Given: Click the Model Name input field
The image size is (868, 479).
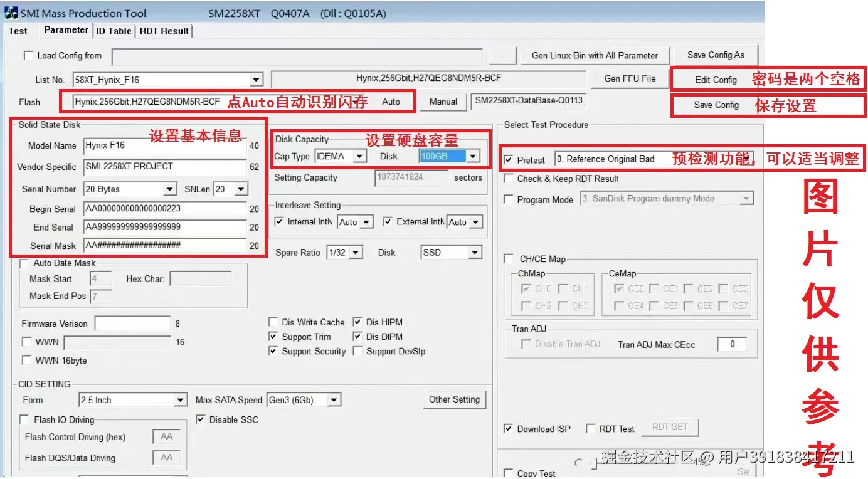Looking at the screenshot, I should click(x=165, y=145).
